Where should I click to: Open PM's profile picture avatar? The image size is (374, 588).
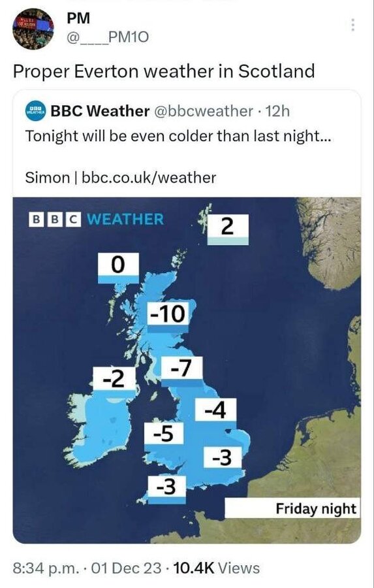pyautogui.click(x=34, y=29)
